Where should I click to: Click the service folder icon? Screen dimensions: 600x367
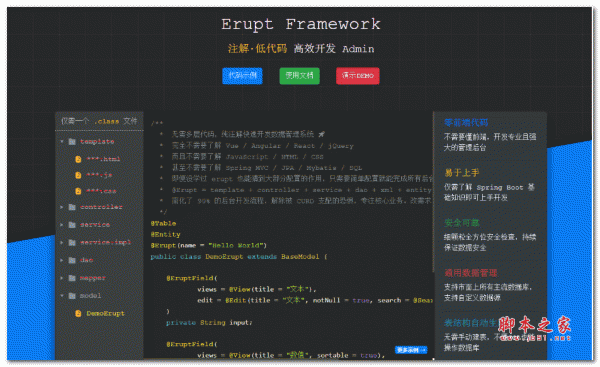(x=72, y=225)
